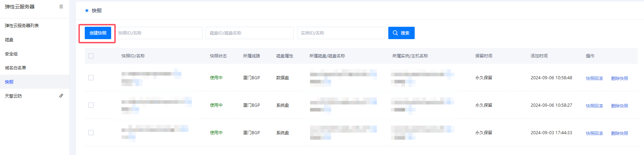Screen dimensions: 644x155
Task: Focus the 快照ID/名称 search field
Action: click(x=159, y=33)
